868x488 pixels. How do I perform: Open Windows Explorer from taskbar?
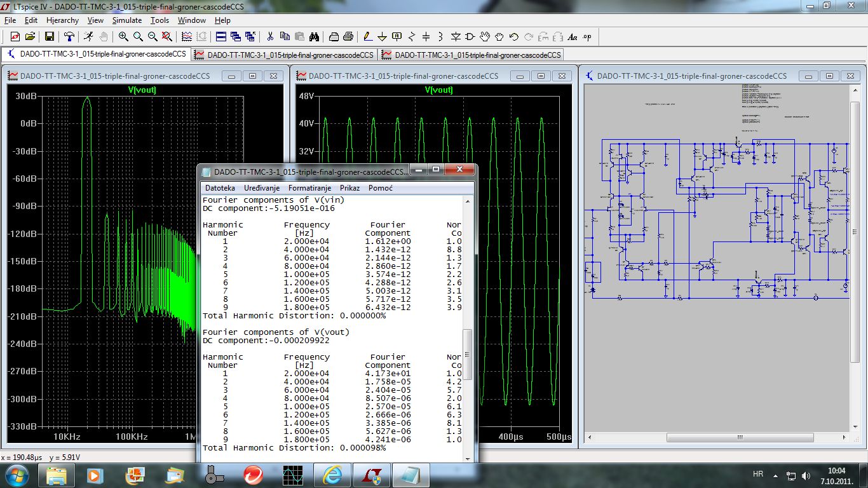[57, 475]
